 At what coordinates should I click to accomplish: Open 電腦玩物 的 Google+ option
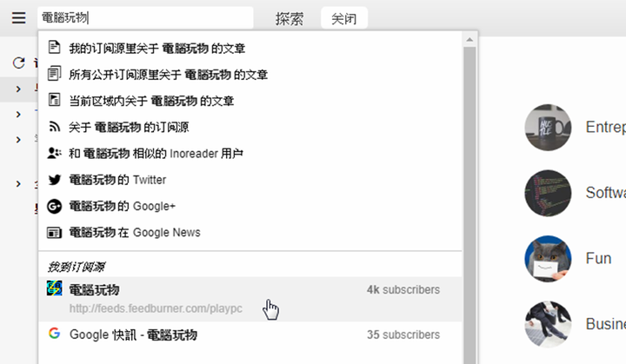click(250, 206)
